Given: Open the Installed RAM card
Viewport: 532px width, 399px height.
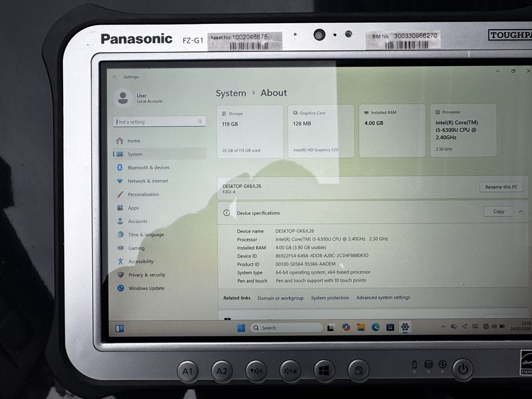Looking at the screenshot, I should 392,131.
